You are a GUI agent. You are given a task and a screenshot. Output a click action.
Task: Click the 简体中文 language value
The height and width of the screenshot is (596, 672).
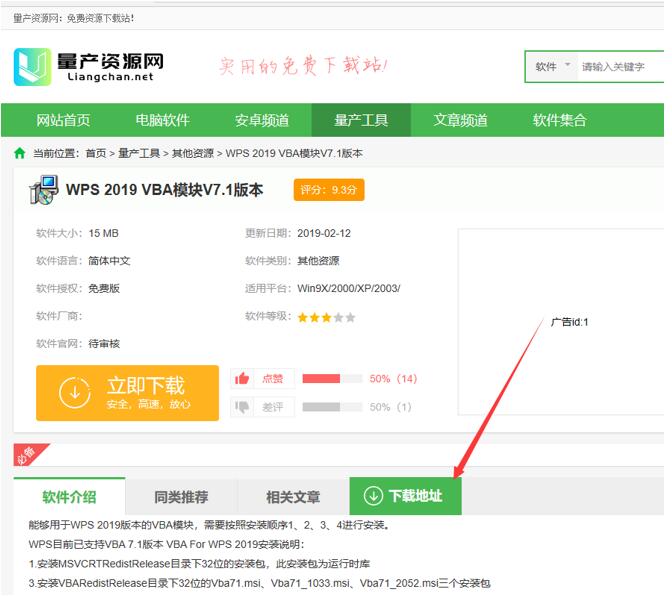click(109, 261)
